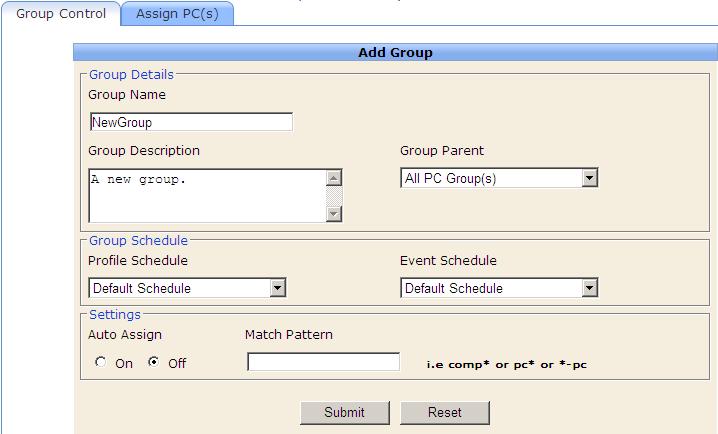
Task: Click the description scrollbar up arrow
Action: pos(334,178)
